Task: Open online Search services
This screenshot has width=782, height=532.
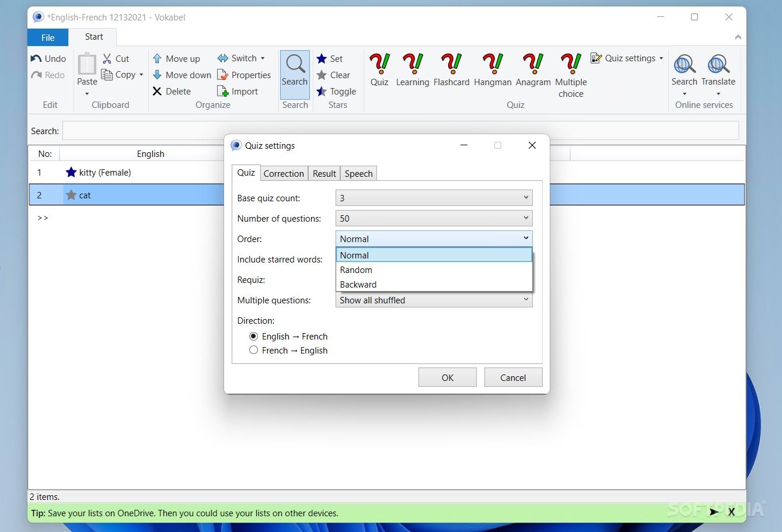Action: coord(685,71)
